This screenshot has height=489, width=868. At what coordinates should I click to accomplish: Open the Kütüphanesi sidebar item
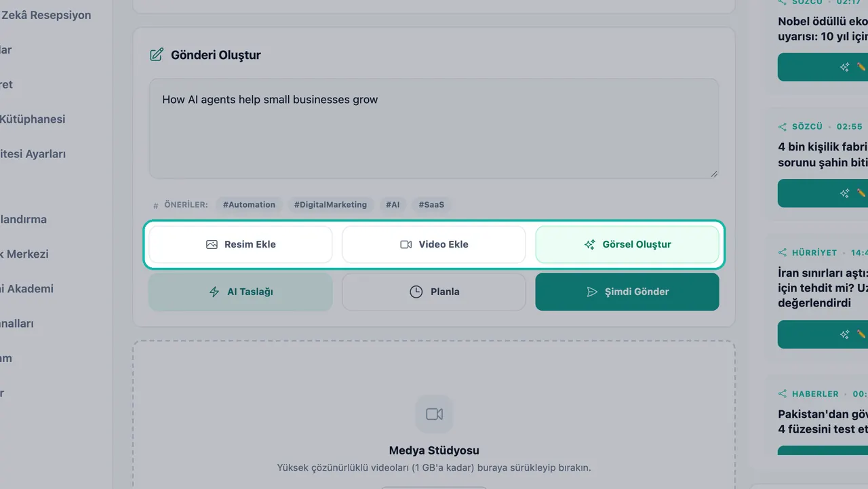[x=33, y=119]
